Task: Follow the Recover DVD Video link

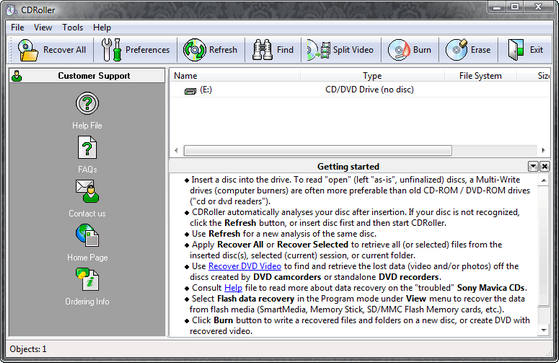Action: [x=245, y=266]
